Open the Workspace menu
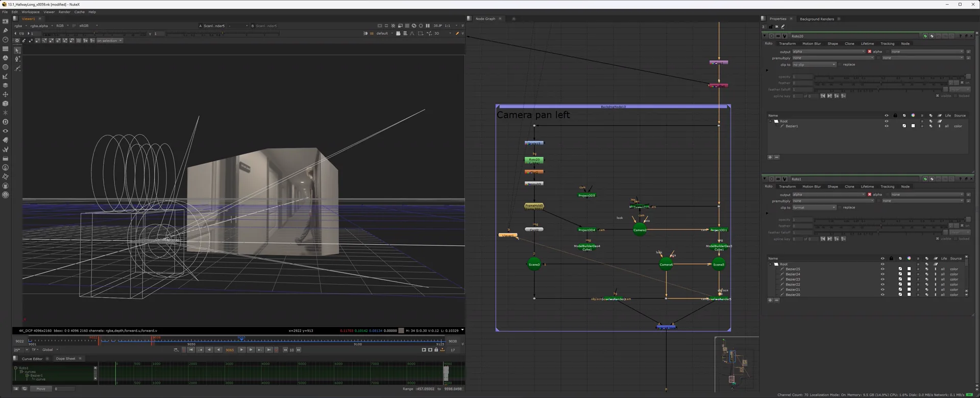 tap(31, 12)
